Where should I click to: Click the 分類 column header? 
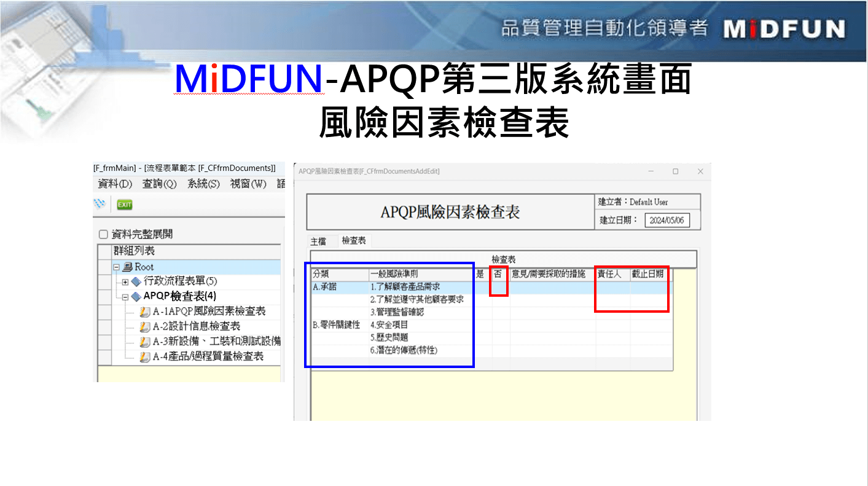pyautogui.click(x=340, y=274)
